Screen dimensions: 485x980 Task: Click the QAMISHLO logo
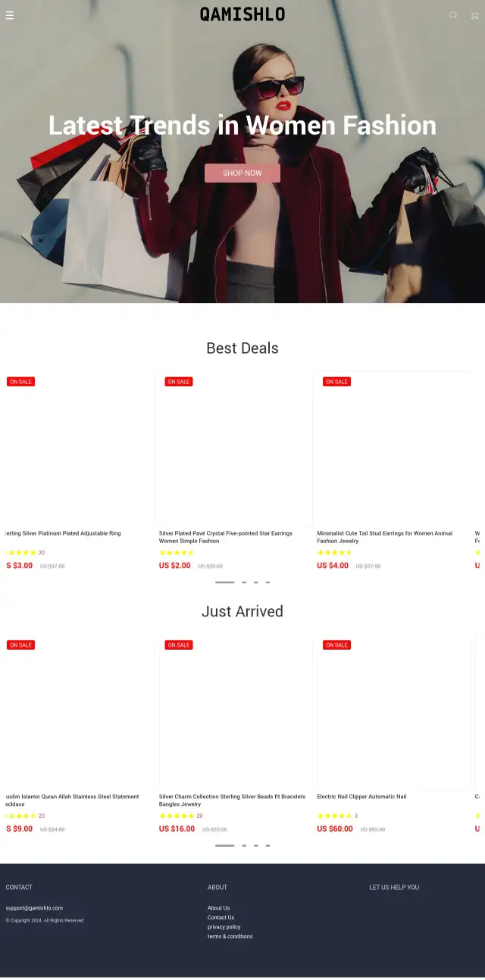point(242,14)
